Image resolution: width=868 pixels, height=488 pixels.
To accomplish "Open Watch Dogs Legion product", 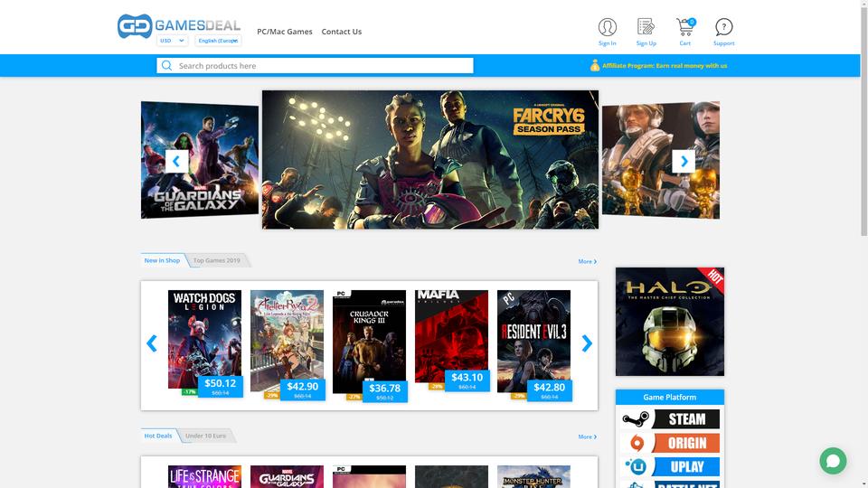I will (x=205, y=339).
